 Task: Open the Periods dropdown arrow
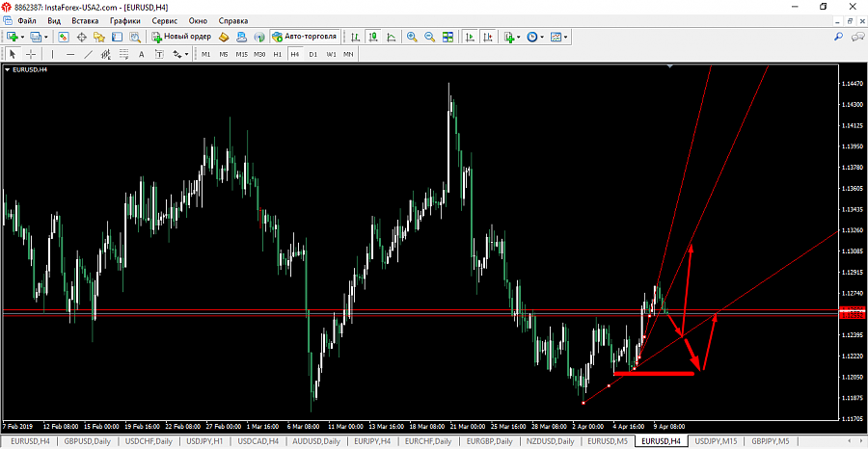point(542,37)
